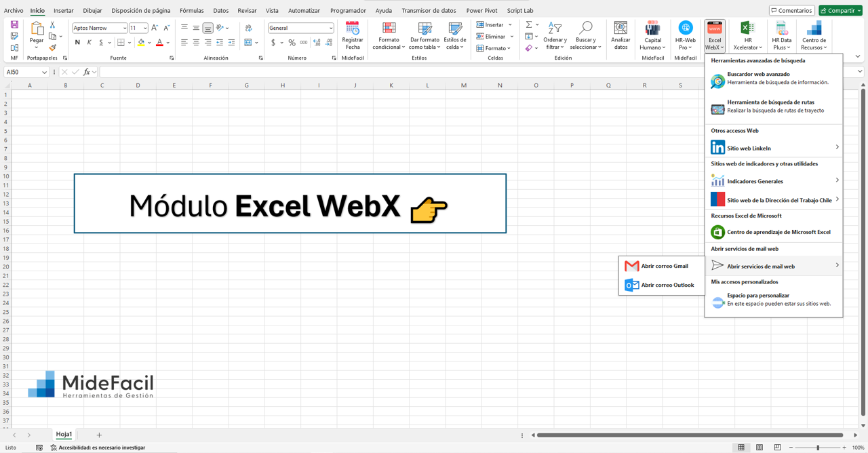868x453 pixels.
Task: Click Abrir correo Outlook
Action: click(661, 285)
